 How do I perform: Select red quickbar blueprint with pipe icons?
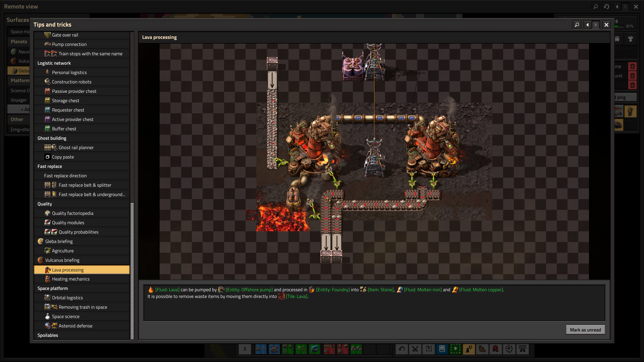coord(343,349)
